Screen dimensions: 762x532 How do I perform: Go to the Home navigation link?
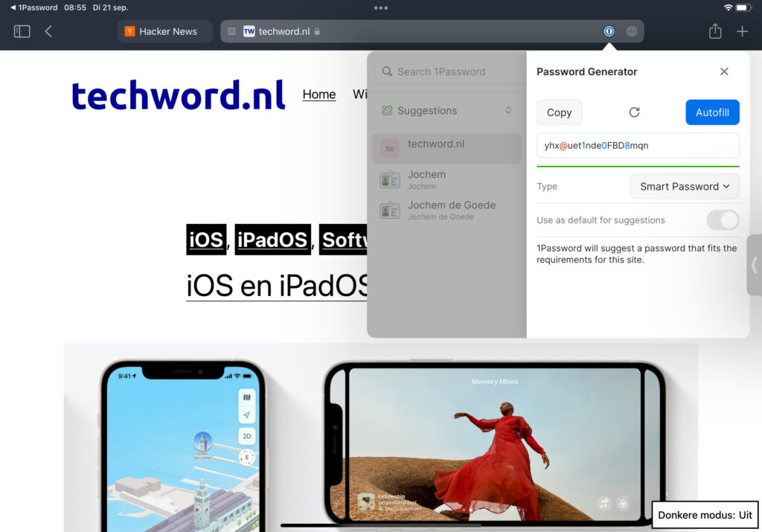[x=318, y=94]
